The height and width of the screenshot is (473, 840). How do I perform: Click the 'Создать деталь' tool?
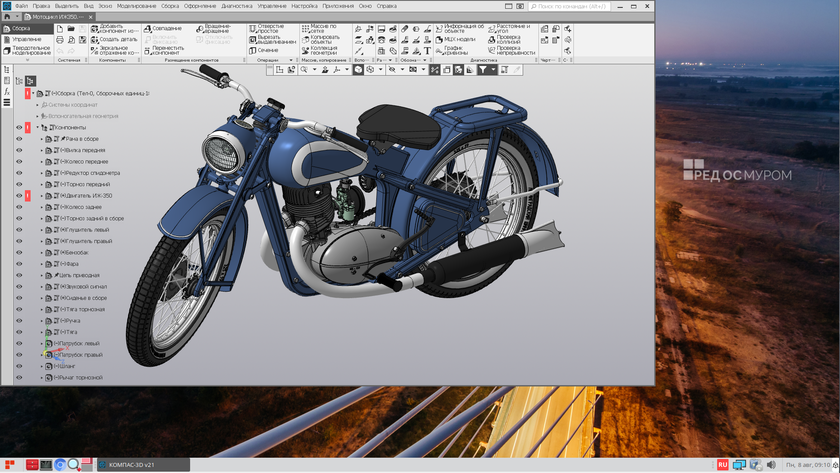coord(92,40)
